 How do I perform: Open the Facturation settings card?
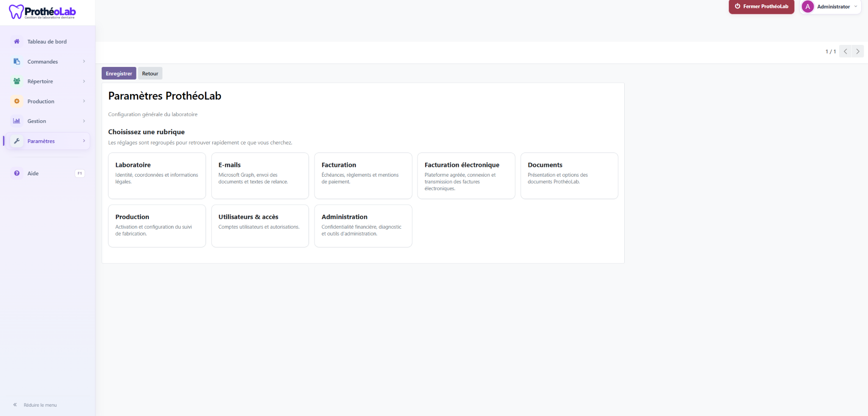tap(363, 176)
